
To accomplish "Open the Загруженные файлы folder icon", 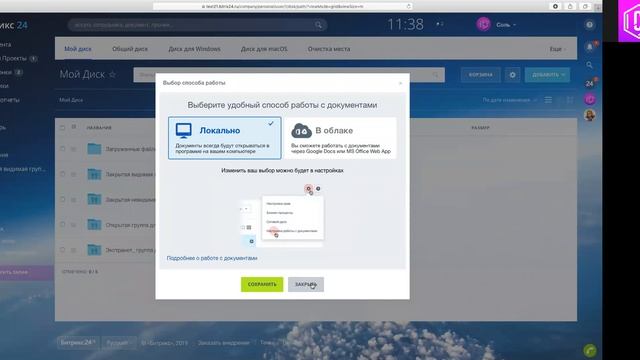I will tap(94, 149).
